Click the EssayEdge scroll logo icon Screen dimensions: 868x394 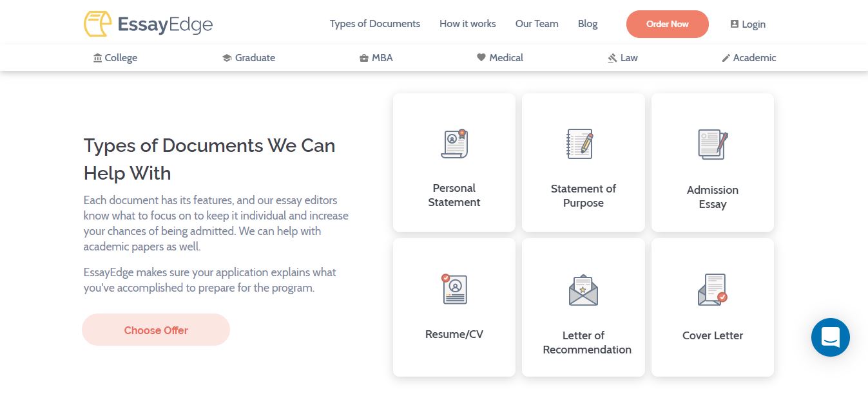click(97, 24)
